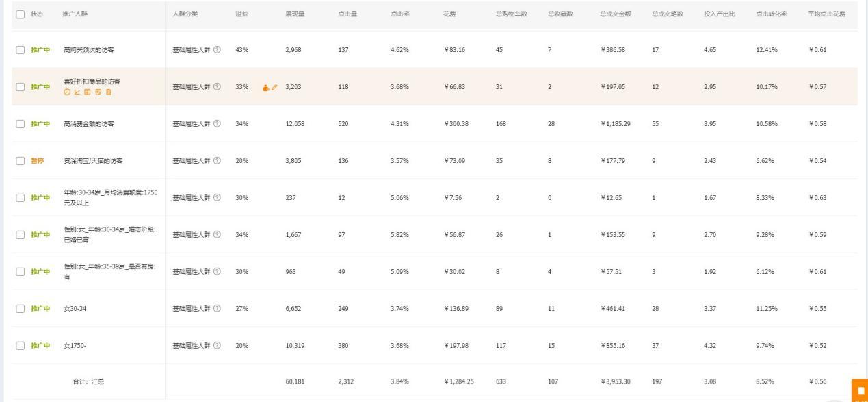Click the 人群分类 column header
This screenshot has width=868, height=402.
point(185,14)
